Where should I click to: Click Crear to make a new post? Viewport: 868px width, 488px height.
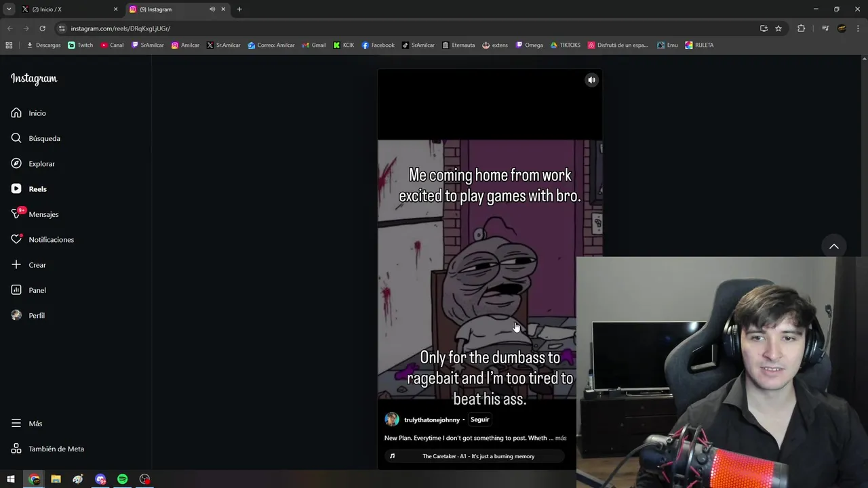point(28,265)
